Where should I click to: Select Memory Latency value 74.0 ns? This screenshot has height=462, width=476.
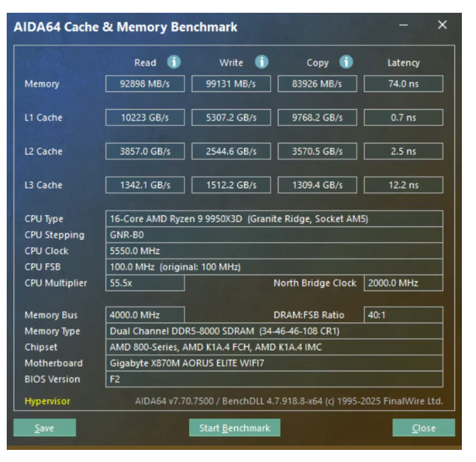403,83
